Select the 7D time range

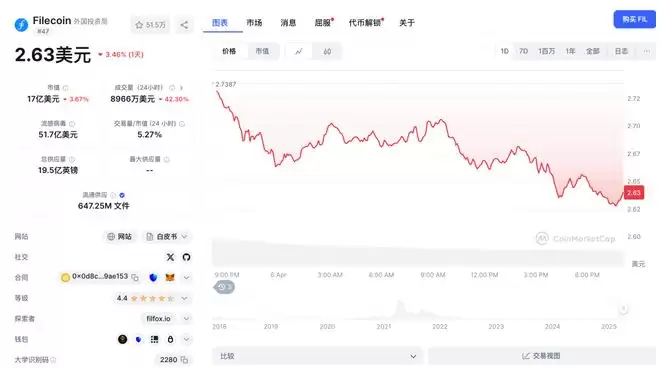(x=523, y=51)
